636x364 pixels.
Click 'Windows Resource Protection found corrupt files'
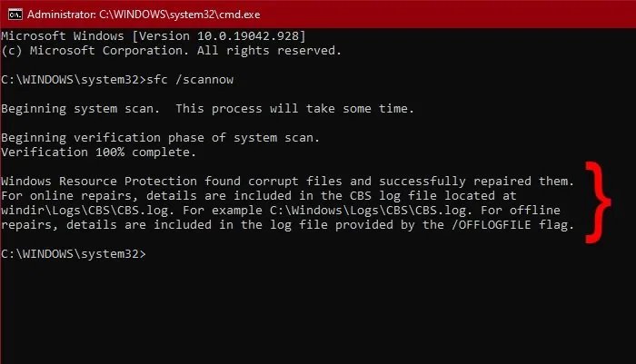click(192, 182)
